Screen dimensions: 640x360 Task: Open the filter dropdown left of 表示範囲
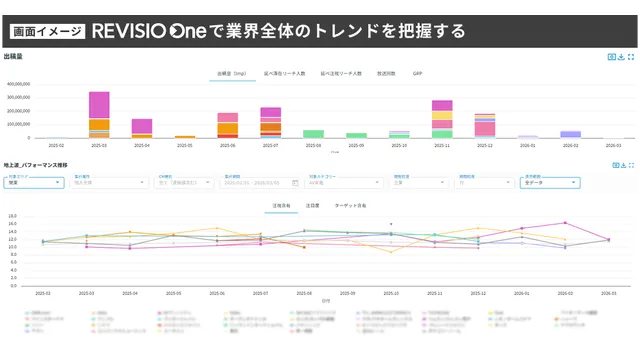coord(484,183)
